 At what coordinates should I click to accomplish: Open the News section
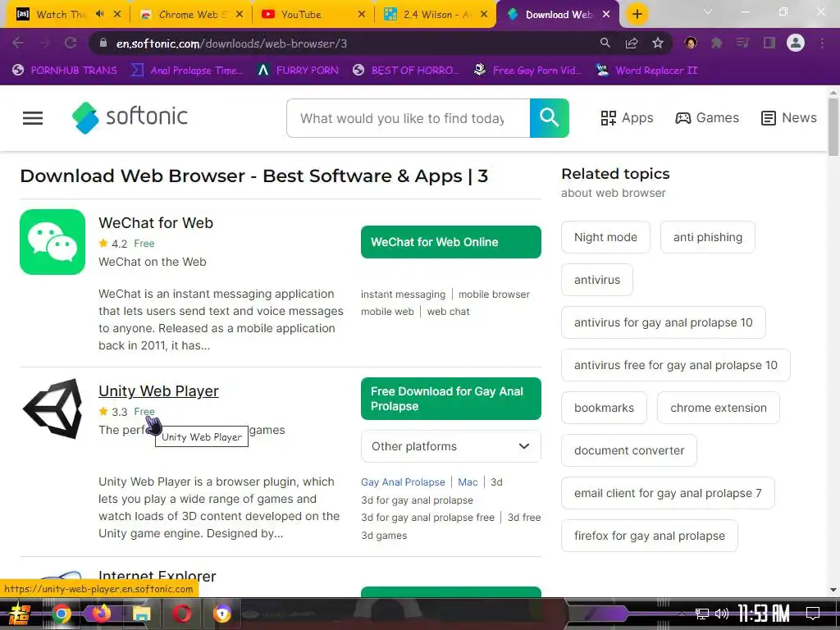tap(788, 118)
